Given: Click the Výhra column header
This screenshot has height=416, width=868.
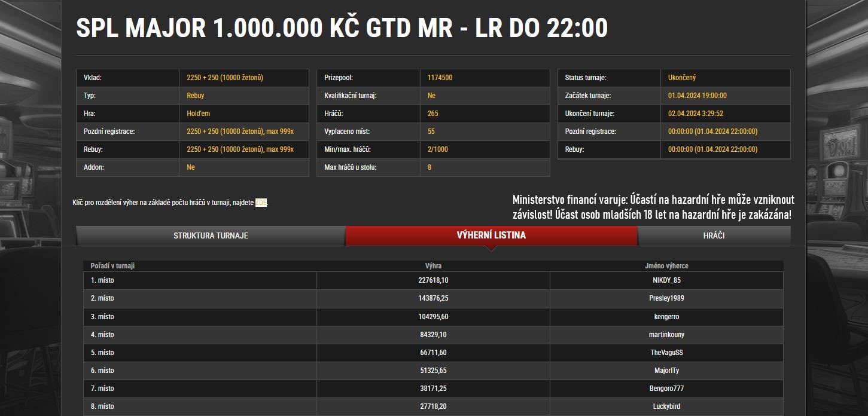Looking at the screenshot, I should point(433,266).
